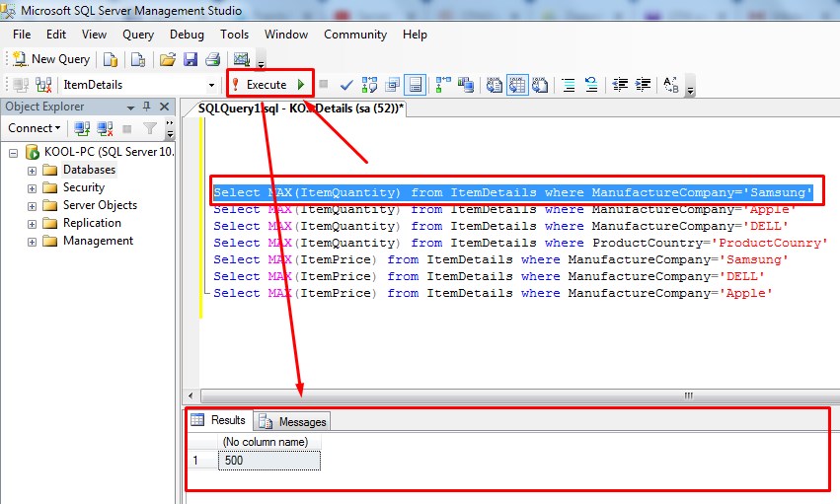This screenshot has height=504, width=840.
Task: Open a Database Engine Query
Action: tap(111, 59)
